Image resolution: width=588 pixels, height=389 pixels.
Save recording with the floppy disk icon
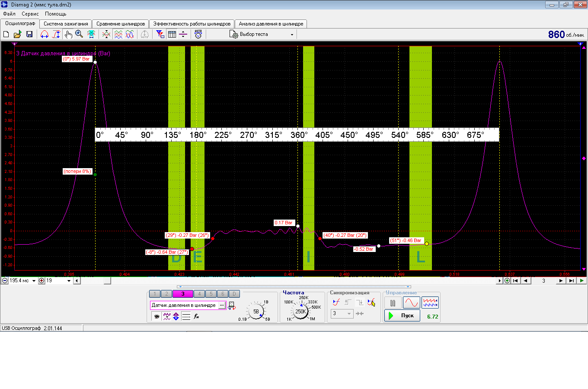point(29,34)
